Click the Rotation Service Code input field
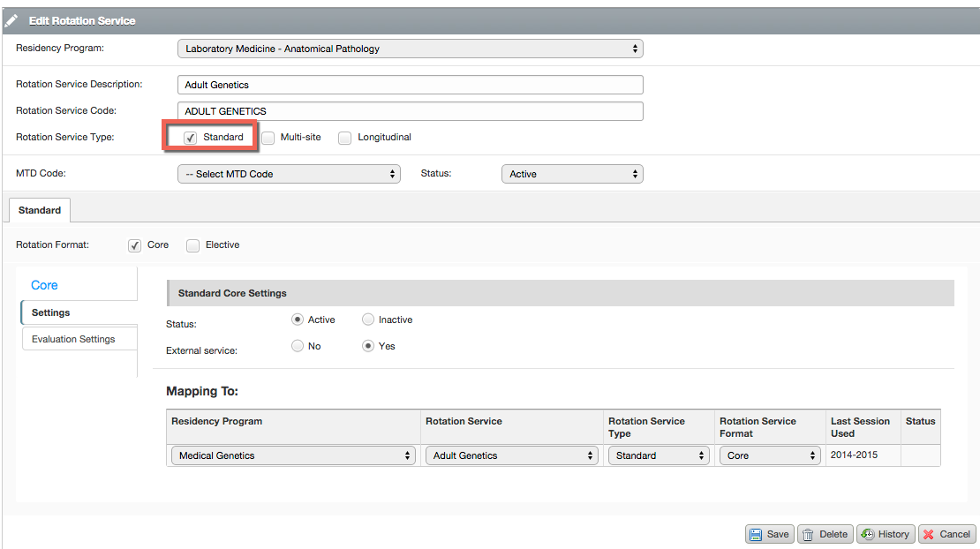Viewport: 980px width, 549px height. [410, 111]
